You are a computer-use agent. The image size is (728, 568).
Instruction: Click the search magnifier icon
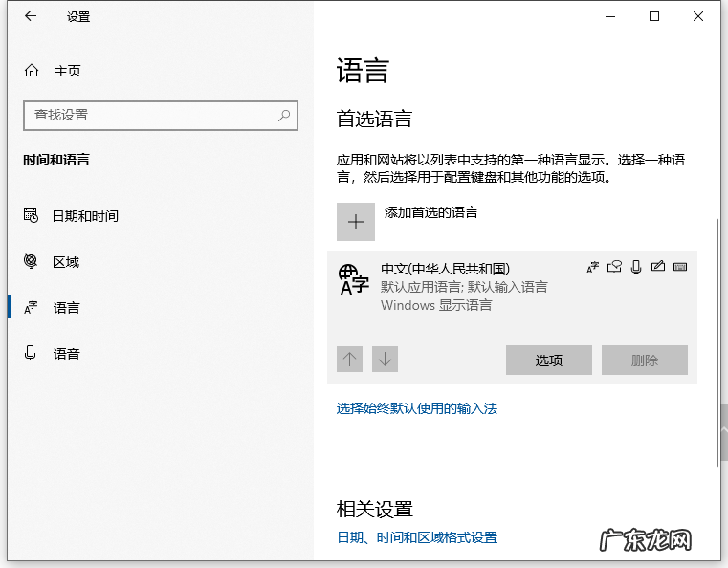coord(284,115)
